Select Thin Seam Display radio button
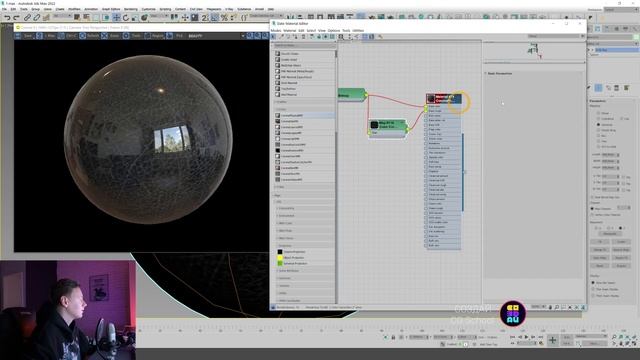Screen dimensions: 640x360 pyautogui.click(x=593, y=289)
